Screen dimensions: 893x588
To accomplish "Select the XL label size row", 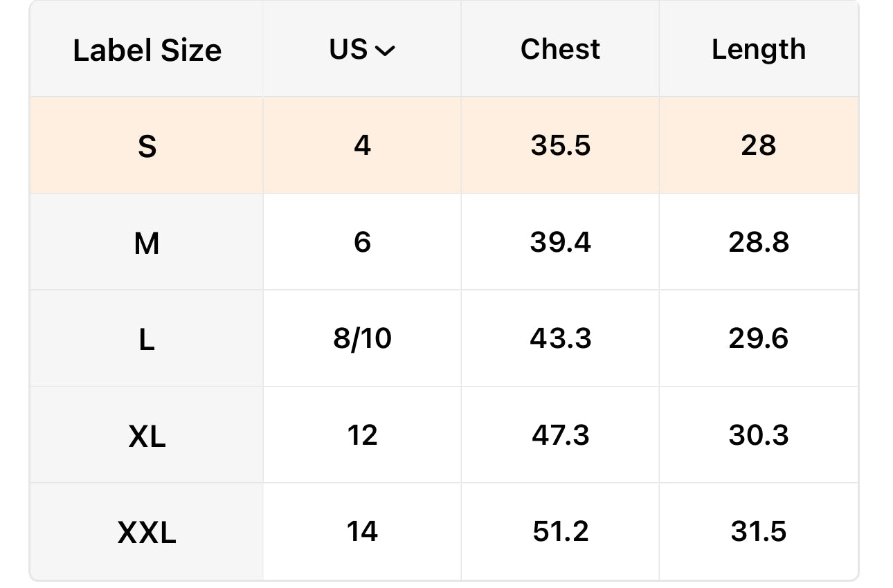I will pos(147,436).
